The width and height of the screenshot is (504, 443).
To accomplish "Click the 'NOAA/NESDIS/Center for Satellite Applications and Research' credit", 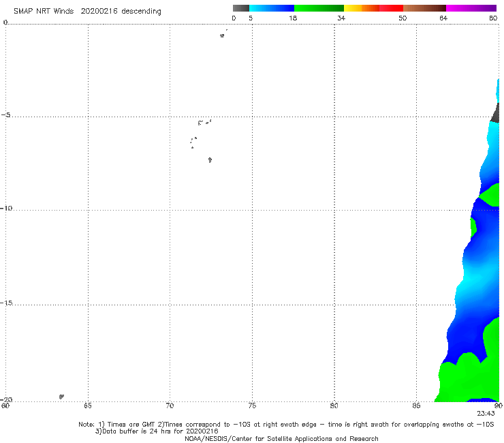I will click(x=281, y=439).
